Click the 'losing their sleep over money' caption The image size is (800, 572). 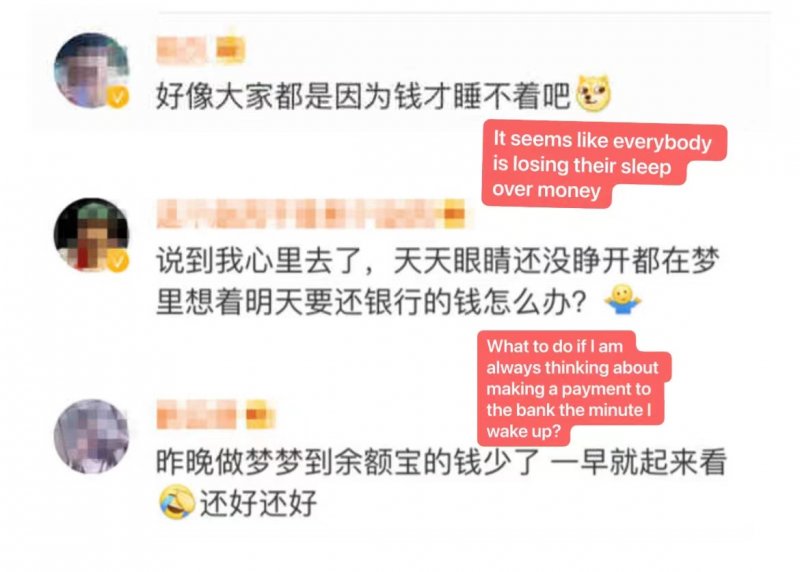(x=604, y=164)
